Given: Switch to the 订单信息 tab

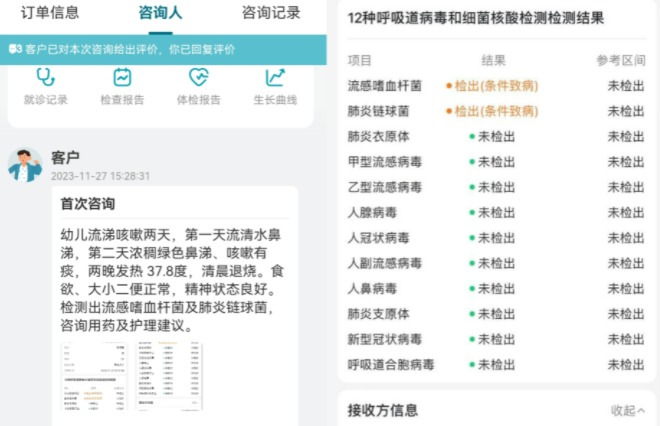Looking at the screenshot, I should (x=50, y=12).
